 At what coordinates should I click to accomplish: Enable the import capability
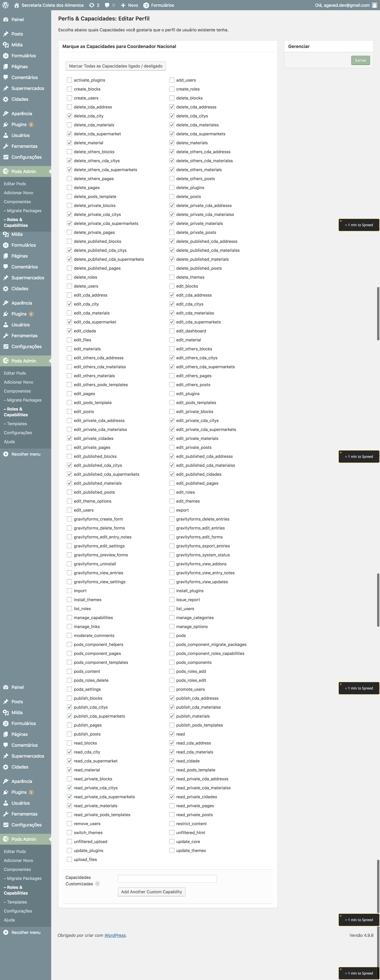69,591
